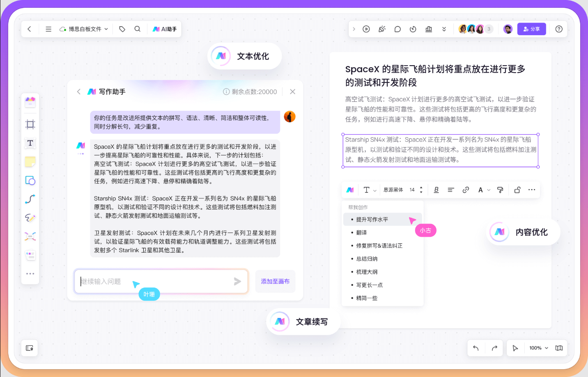Select the Text tool in sidebar
588x377 pixels.
click(30, 143)
